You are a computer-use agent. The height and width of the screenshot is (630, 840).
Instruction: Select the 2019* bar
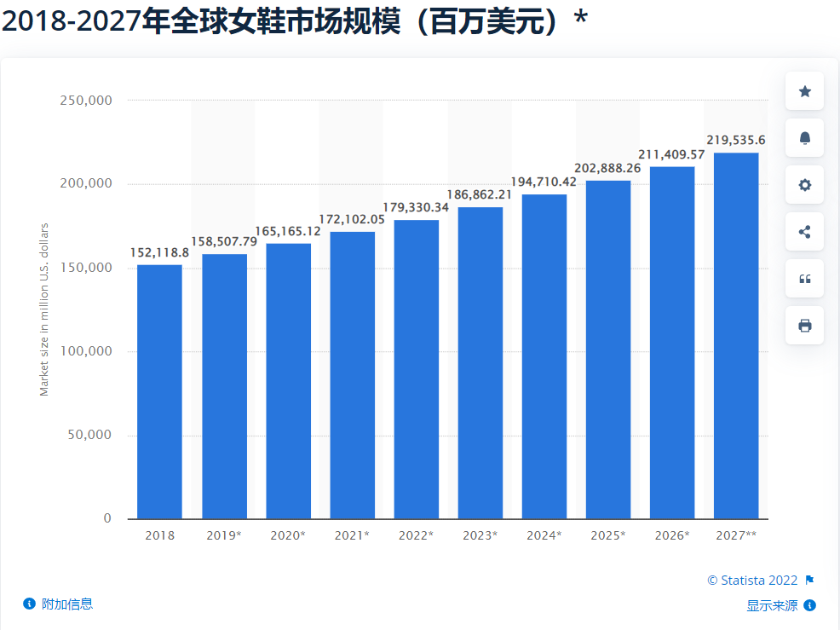coord(224,386)
